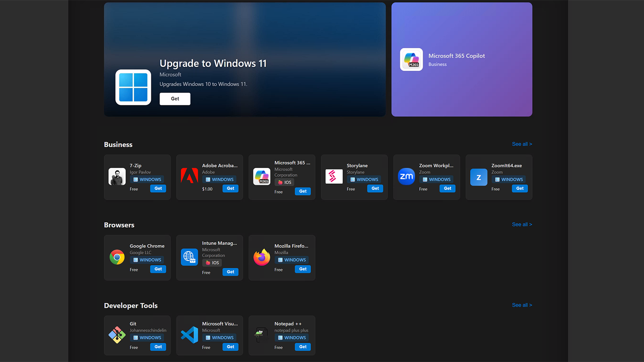644x362 pixels.
Task: Click the ZoomIt64.exe app name
Action: coord(506,166)
